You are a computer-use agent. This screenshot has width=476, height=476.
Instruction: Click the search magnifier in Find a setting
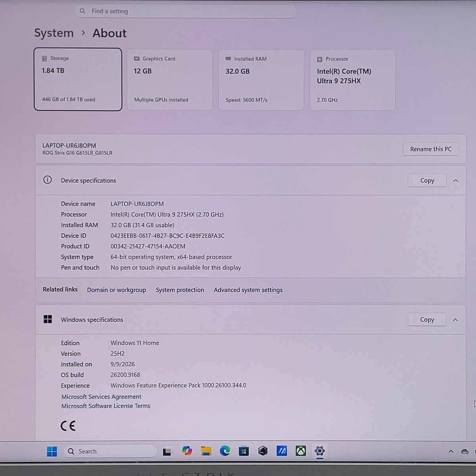pos(83,11)
